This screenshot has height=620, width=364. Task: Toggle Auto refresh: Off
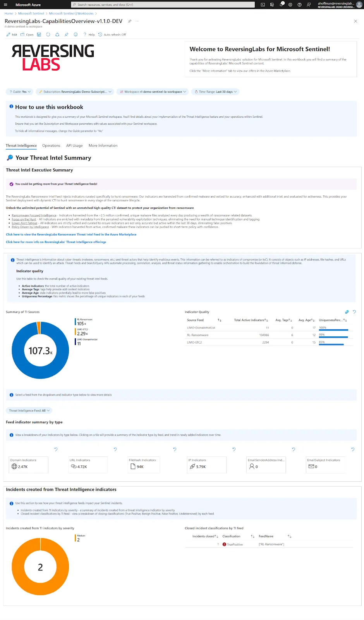tap(112, 34)
